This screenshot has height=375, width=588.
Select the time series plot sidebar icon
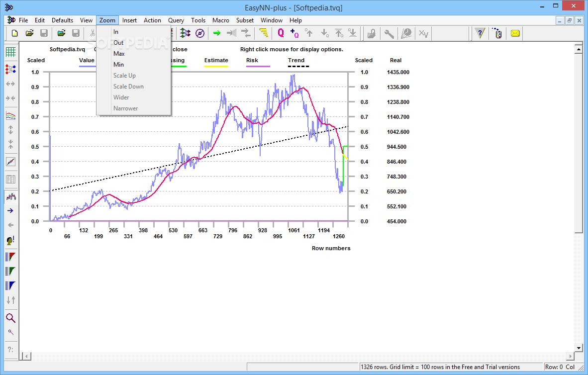(x=10, y=196)
